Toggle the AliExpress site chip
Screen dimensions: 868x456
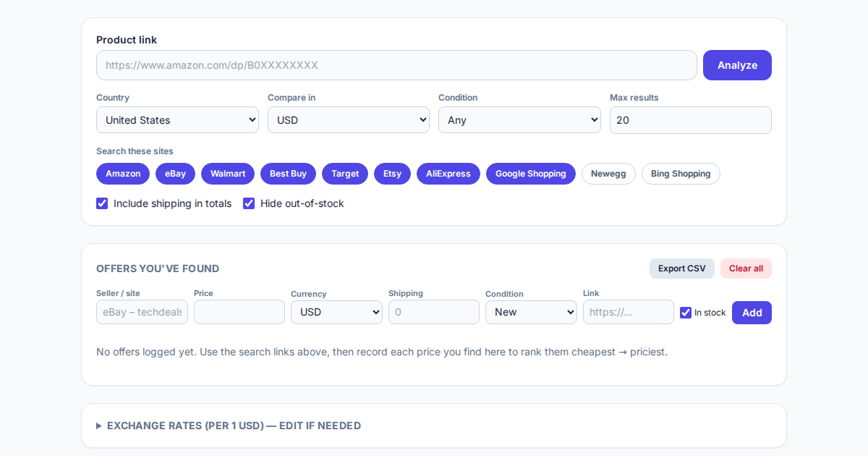pyautogui.click(x=448, y=174)
